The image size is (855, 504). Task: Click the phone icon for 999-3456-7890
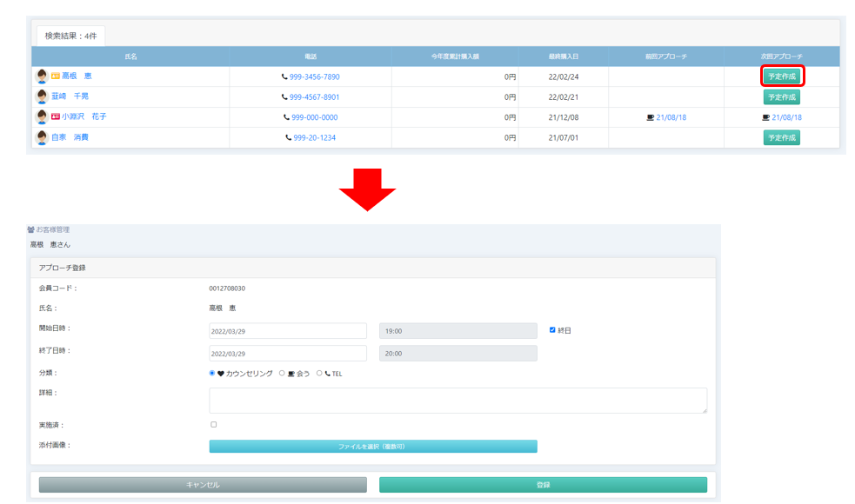coord(284,76)
